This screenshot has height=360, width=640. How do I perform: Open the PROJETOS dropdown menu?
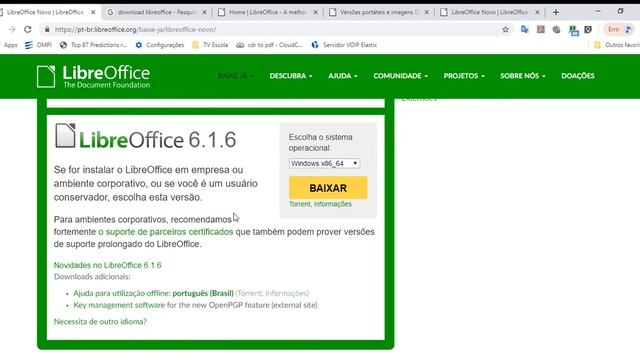coord(464,76)
